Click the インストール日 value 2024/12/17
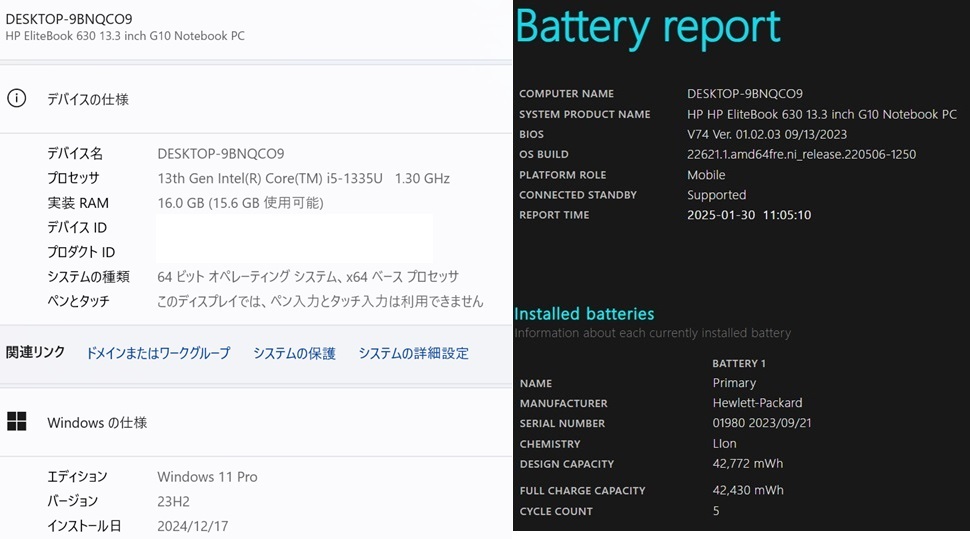The height and width of the screenshot is (539, 970). click(192, 526)
